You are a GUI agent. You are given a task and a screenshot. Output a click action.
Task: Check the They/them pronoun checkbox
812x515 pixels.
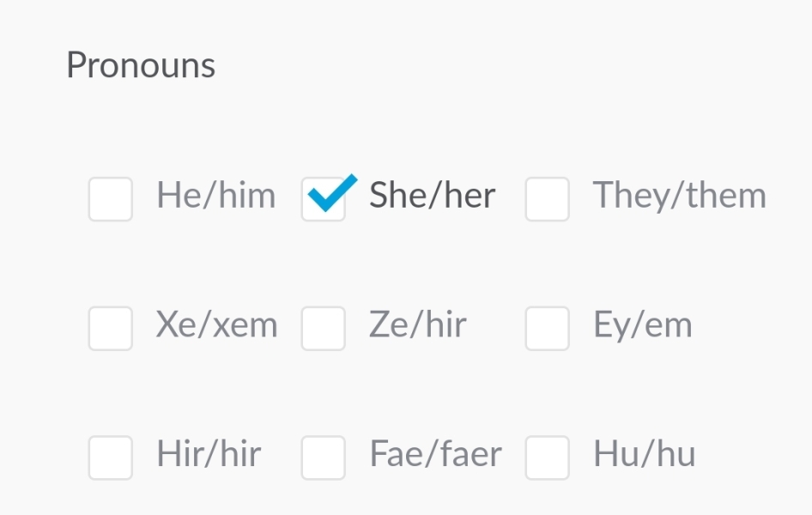[x=548, y=198]
